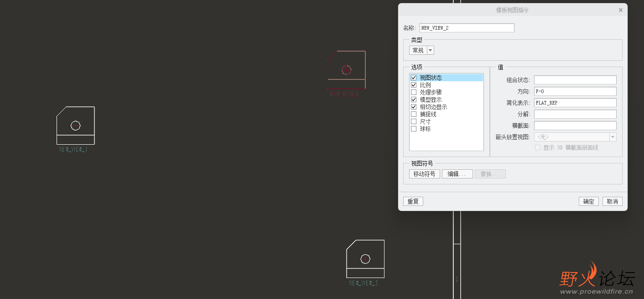Click the 重置 button

point(413,201)
